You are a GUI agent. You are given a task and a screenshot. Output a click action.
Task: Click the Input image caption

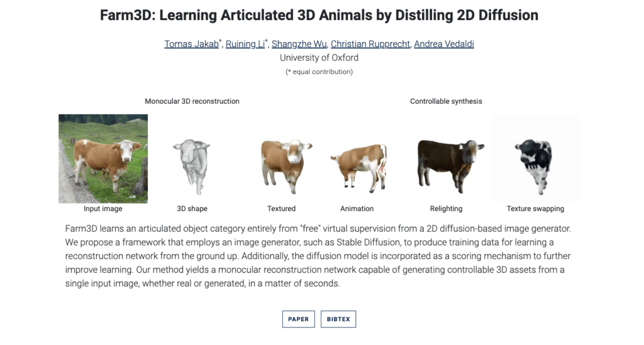tap(103, 209)
